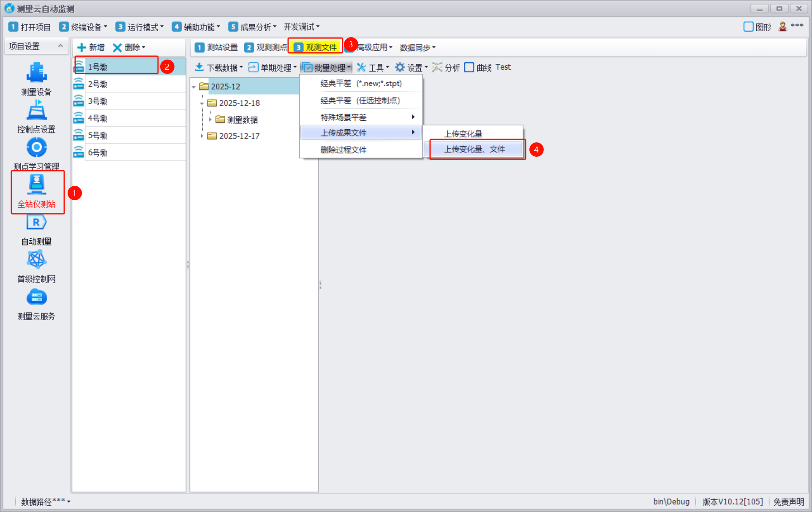Open the 下载数据 dropdown
812x512 pixels.
(219, 68)
